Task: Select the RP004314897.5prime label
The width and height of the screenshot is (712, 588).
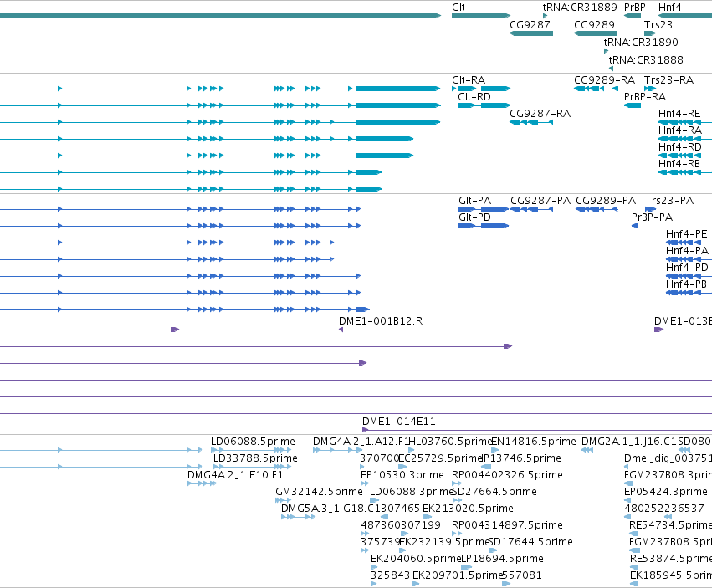Action: [507, 525]
